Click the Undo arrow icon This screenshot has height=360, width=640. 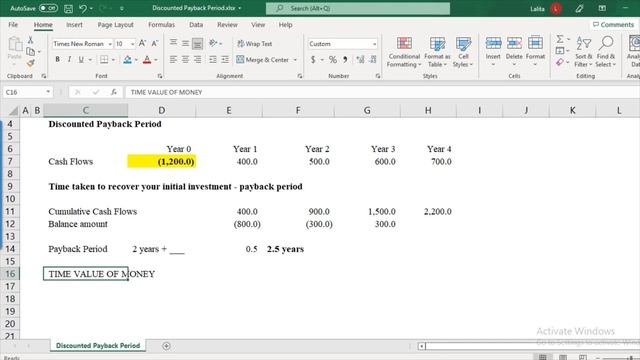point(83,8)
